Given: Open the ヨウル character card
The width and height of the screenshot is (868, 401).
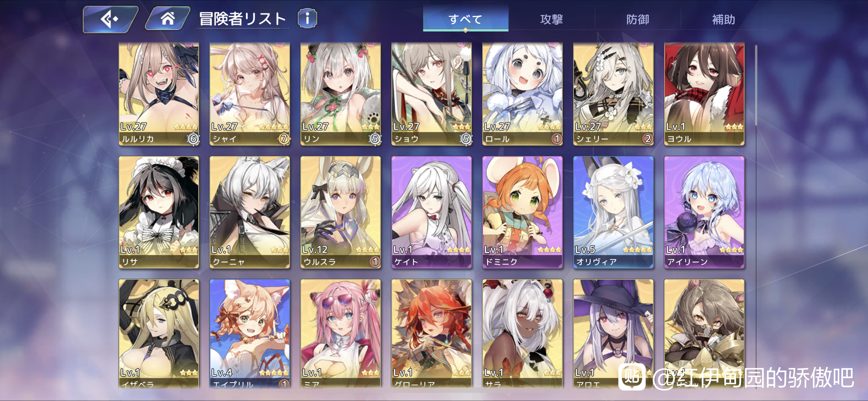Looking at the screenshot, I should pyautogui.click(x=704, y=94).
